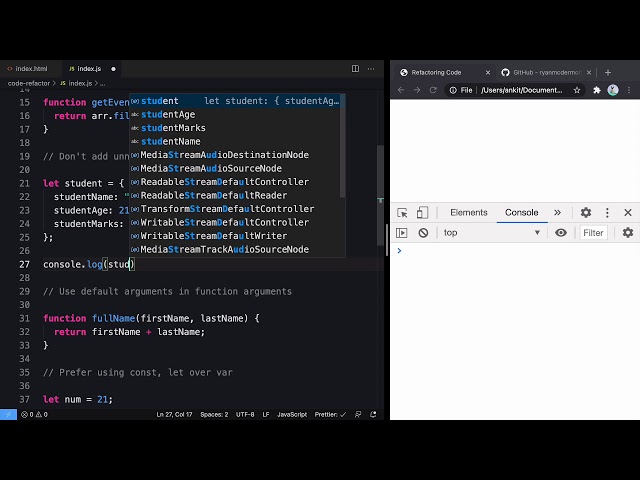Bookmark this page with star icon
Viewport: 640px width, 480px height.
(x=577, y=90)
